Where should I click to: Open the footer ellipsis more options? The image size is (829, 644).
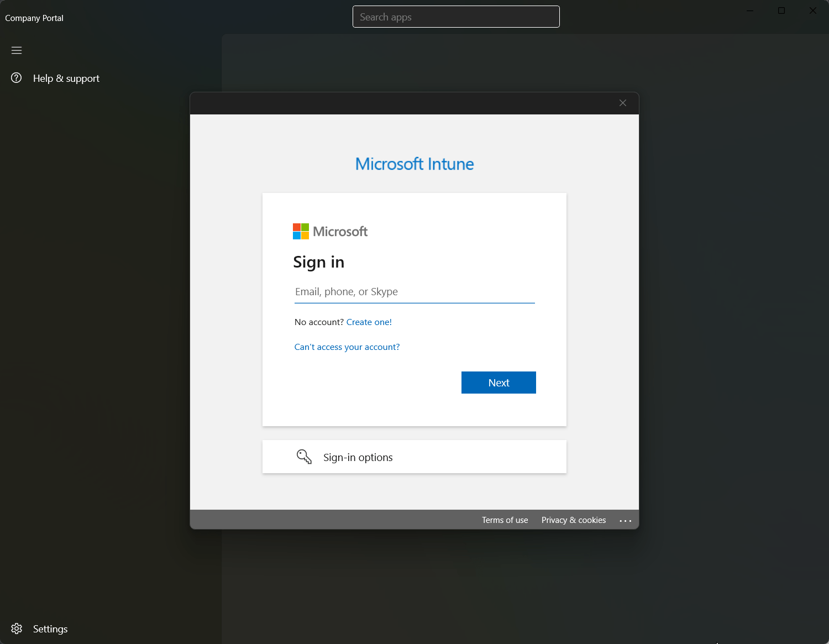point(625,521)
